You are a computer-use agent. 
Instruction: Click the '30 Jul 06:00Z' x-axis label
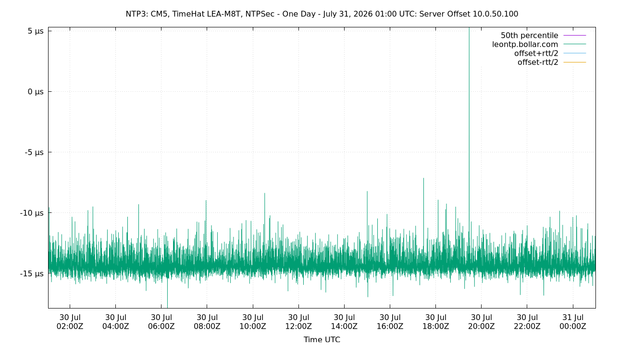click(x=161, y=322)
